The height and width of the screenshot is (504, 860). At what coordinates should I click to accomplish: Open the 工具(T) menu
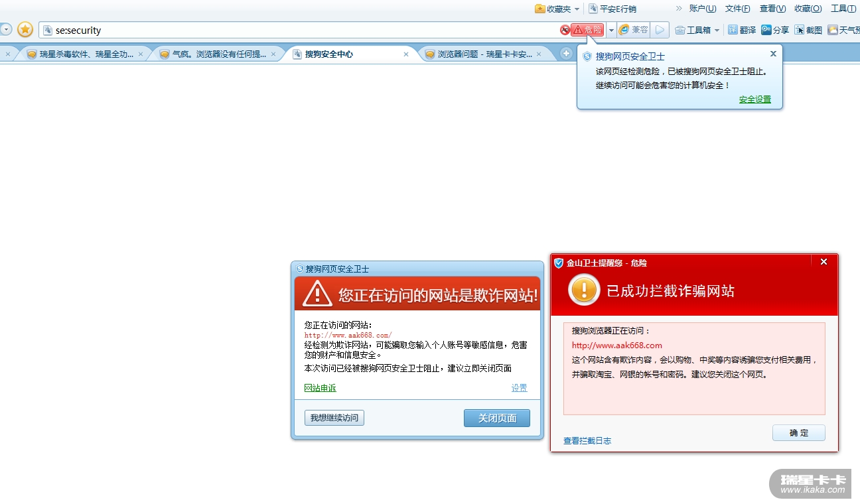click(x=843, y=9)
